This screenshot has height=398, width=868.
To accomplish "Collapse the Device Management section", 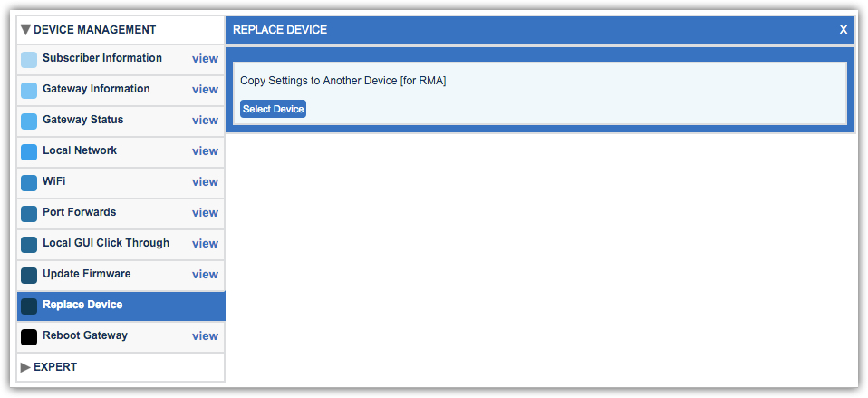I will coord(26,30).
